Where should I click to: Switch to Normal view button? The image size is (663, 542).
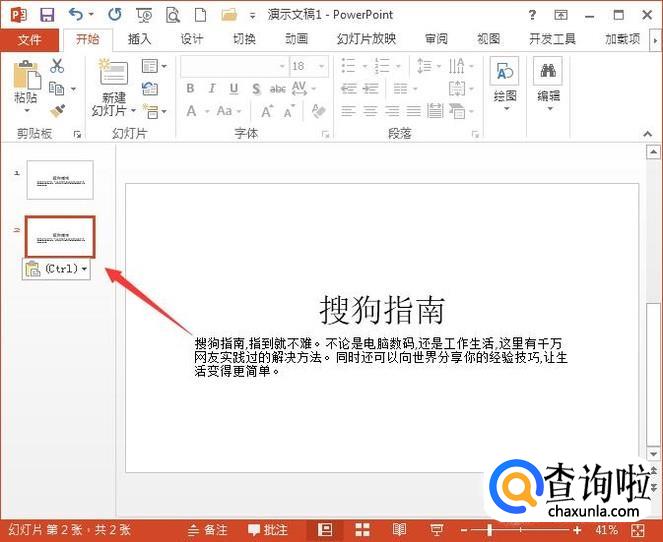pyautogui.click(x=325, y=530)
